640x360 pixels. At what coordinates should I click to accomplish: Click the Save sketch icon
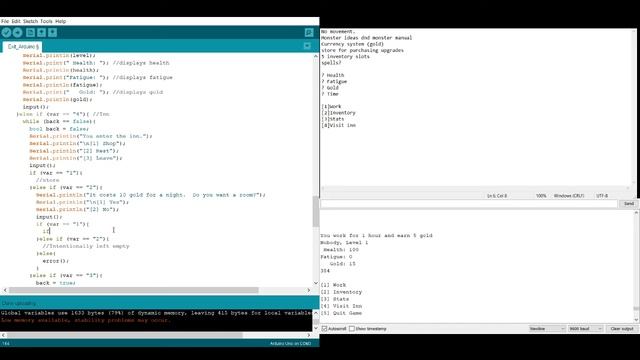52,33
